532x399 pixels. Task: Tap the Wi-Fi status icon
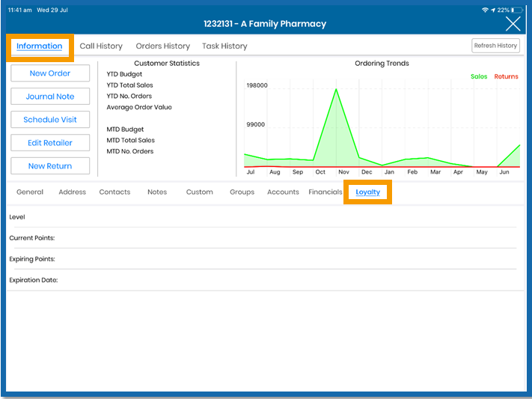[x=485, y=10]
